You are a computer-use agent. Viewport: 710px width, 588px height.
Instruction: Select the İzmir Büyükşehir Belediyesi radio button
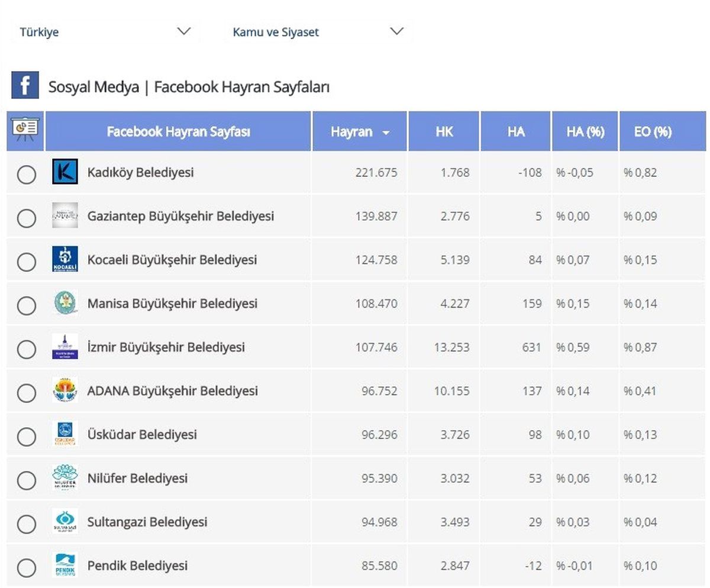[26, 349]
